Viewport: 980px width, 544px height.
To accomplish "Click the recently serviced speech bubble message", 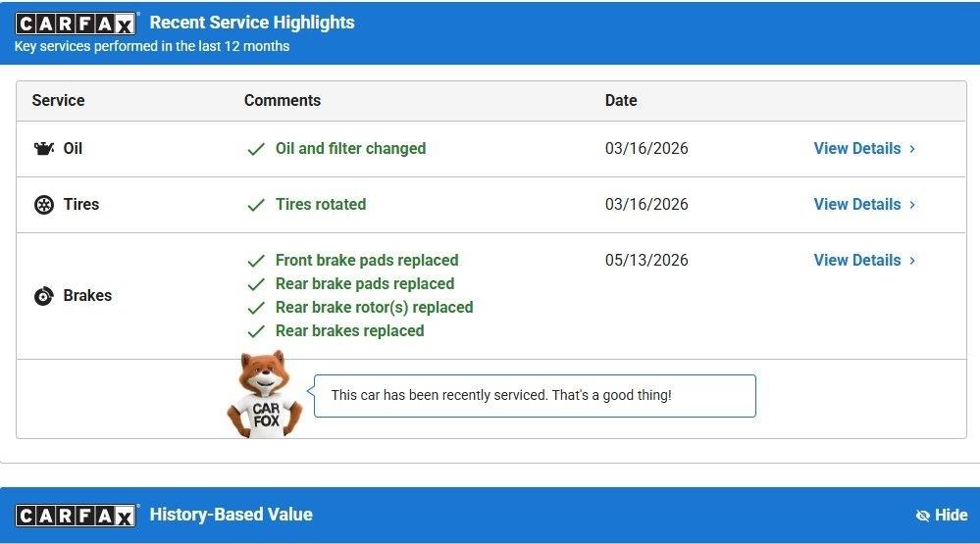I will click(x=535, y=396).
